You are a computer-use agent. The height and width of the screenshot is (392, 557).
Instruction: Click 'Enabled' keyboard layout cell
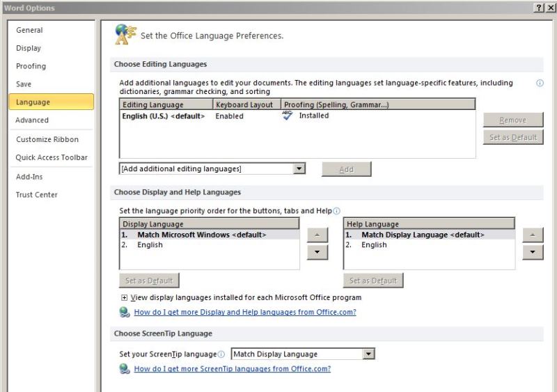tap(230, 116)
